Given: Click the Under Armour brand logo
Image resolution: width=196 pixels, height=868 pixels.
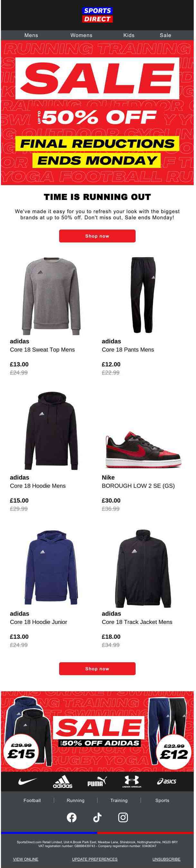Looking at the screenshot, I should tap(131, 781).
